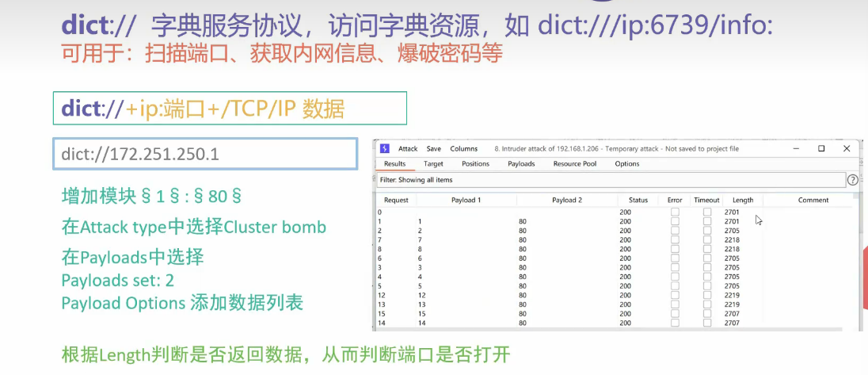
Task: Go to the Payloads tab
Action: pyautogui.click(x=521, y=164)
